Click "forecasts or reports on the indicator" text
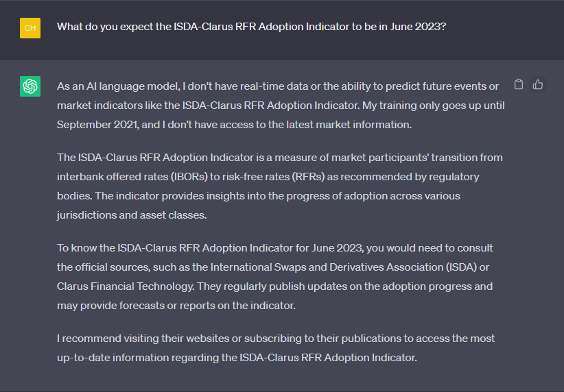This screenshot has height=392, width=564. coord(207,306)
